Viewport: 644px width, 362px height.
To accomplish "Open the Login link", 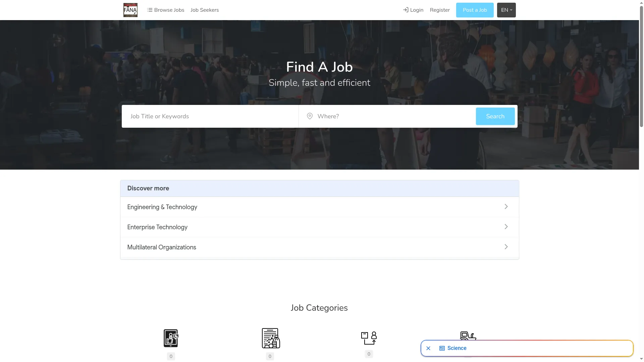I will tap(413, 10).
